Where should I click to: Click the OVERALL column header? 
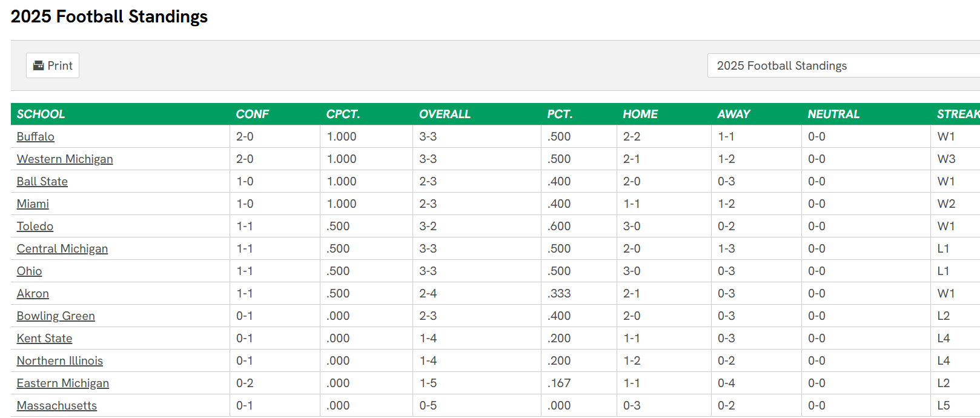(x=445, y=114)
